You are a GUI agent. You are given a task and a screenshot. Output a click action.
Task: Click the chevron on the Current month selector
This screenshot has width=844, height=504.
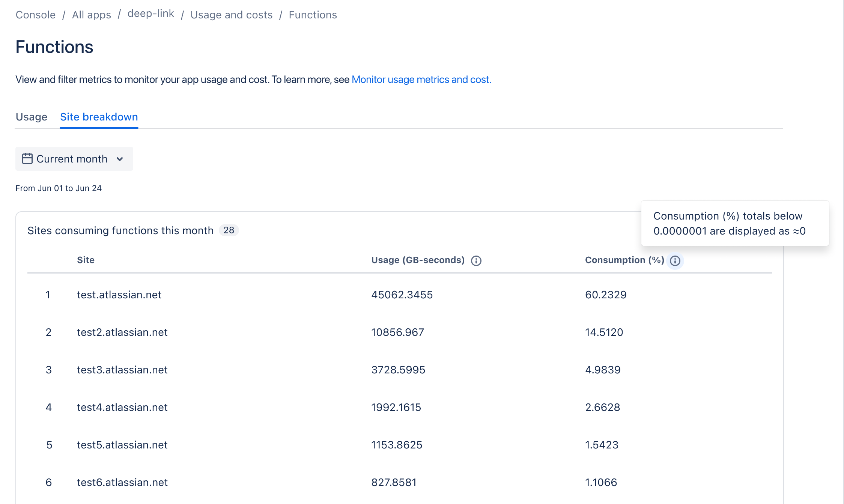coord(120,159)
